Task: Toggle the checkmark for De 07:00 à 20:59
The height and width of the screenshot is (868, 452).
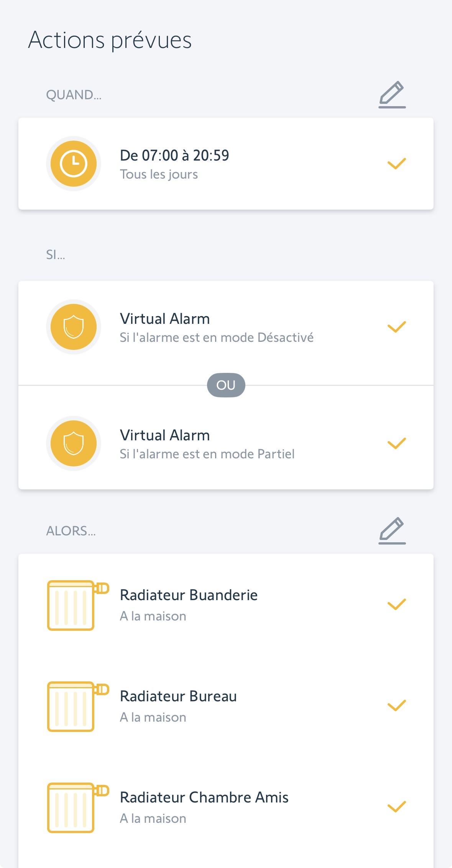Action: coord(396,164)
